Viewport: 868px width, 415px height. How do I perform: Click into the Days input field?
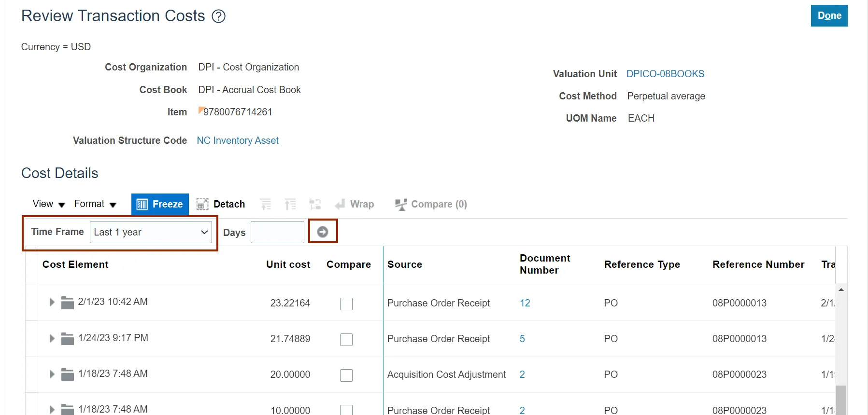pyautogui.click(x=277, y=232)
